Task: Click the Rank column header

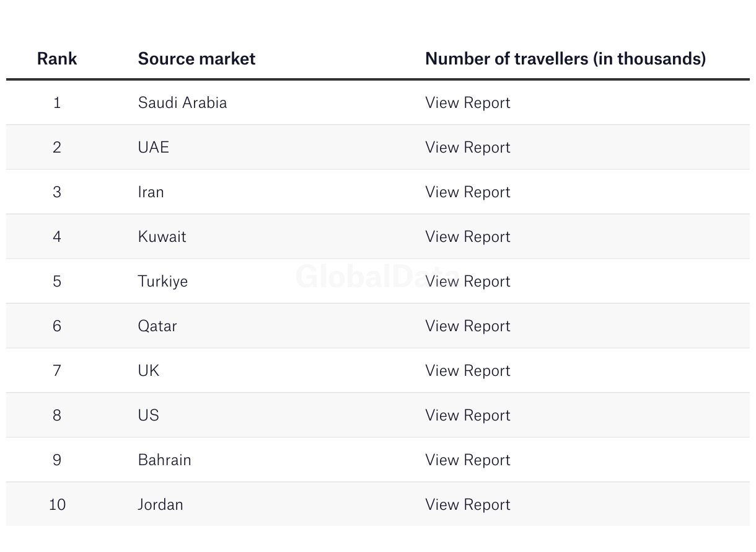Action: click(x=57, y=59)
